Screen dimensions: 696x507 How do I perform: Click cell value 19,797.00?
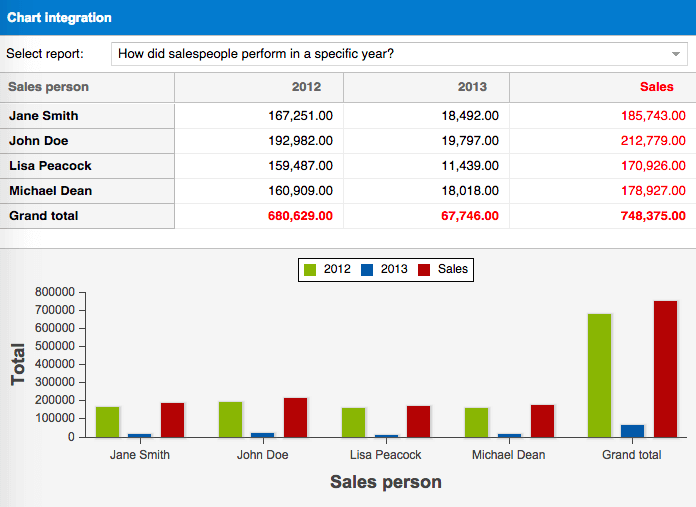tap(470, 141)
